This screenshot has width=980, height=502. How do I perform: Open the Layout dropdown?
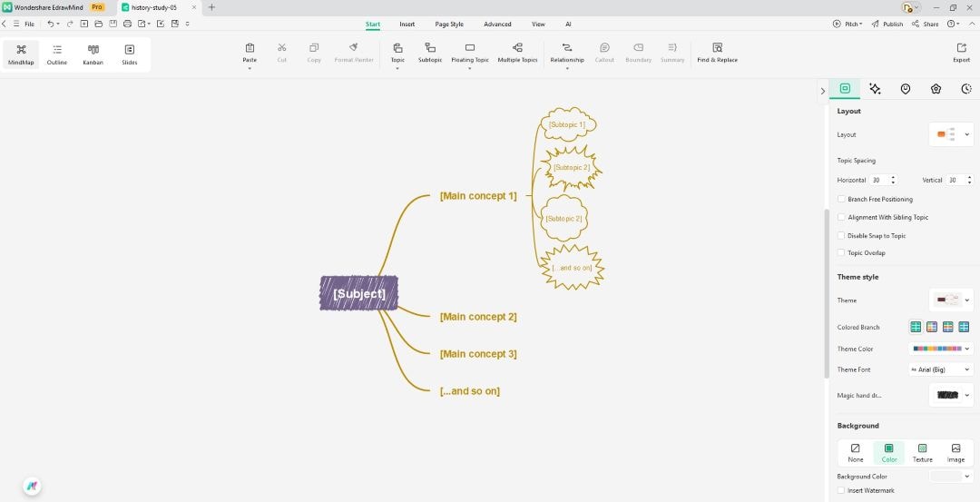[951, 134]
